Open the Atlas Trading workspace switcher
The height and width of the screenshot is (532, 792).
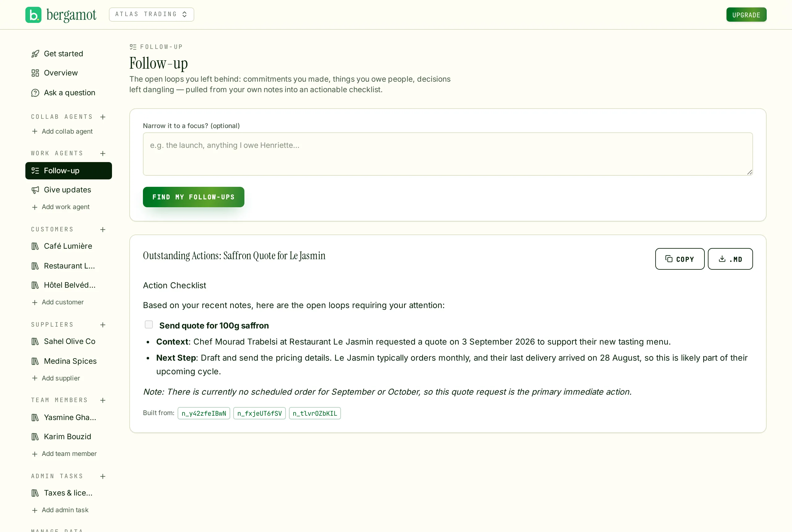pos(151,14)
